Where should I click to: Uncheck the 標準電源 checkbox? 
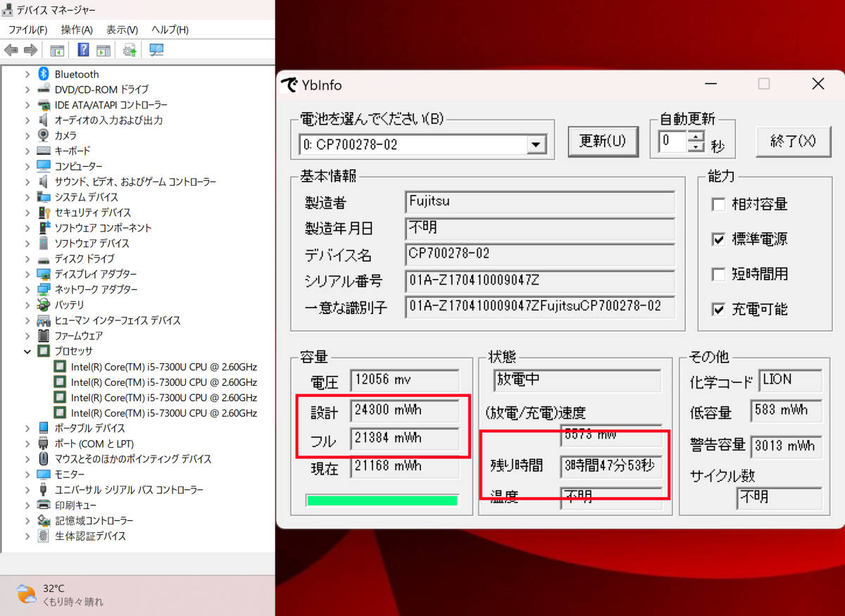(x=718, y=239)
